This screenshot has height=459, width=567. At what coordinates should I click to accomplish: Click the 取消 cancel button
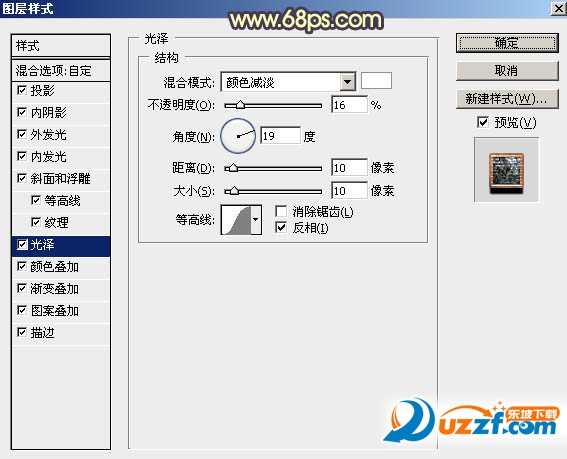pyautogui.click(x=507, y=71)
